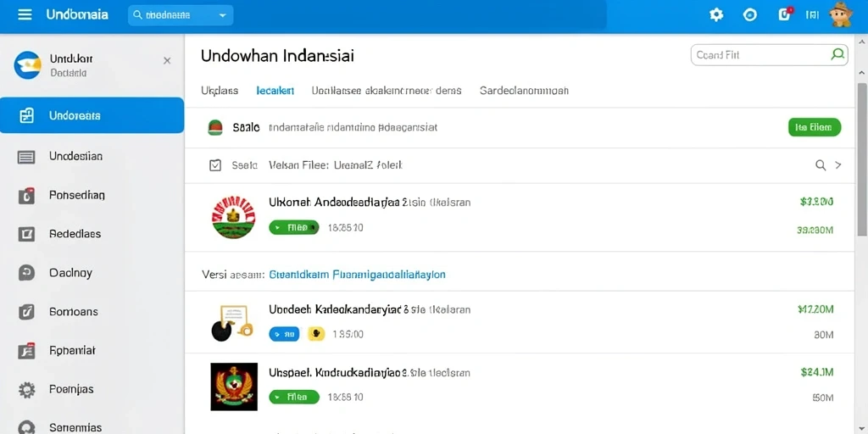Click the price on the Uhspael row
This screenshot has height=434, width=868.
point(817,373)
